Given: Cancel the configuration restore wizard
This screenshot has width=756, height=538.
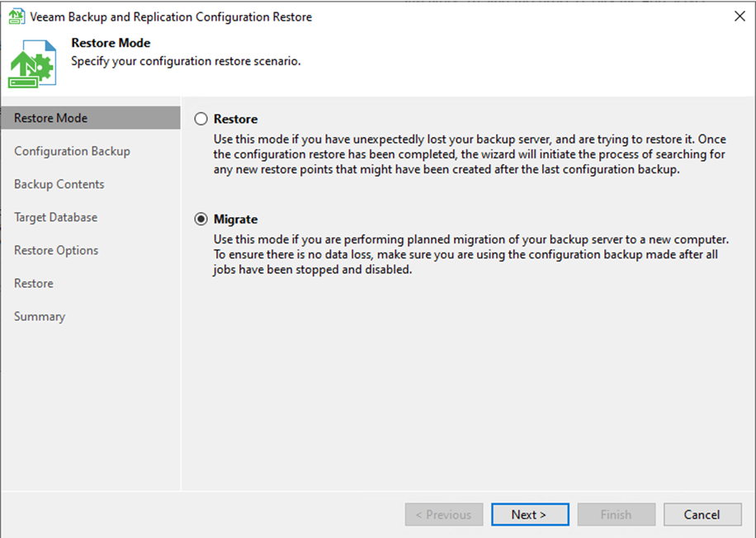Looking at the screenshot, I should point(702,514).
